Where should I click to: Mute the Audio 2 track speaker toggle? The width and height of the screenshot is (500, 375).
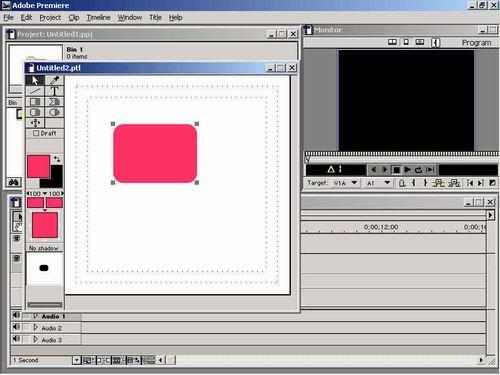tap(16, 328)
